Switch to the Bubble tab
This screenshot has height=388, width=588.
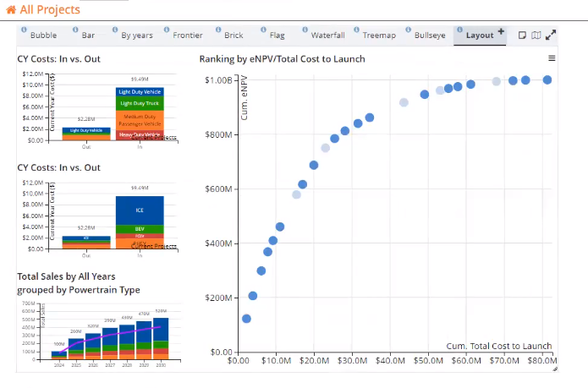click(43, 36)
